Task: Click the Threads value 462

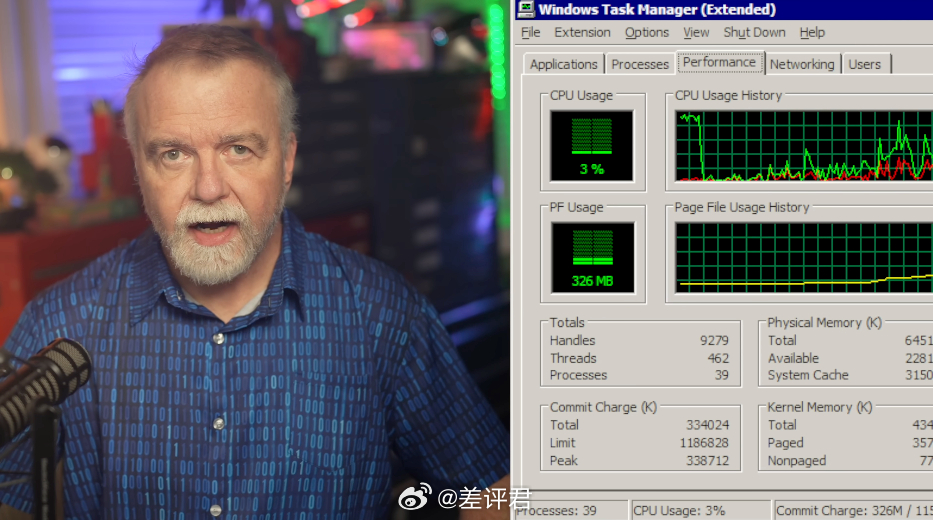Action: pyautogui.click(x=718, y=358)
